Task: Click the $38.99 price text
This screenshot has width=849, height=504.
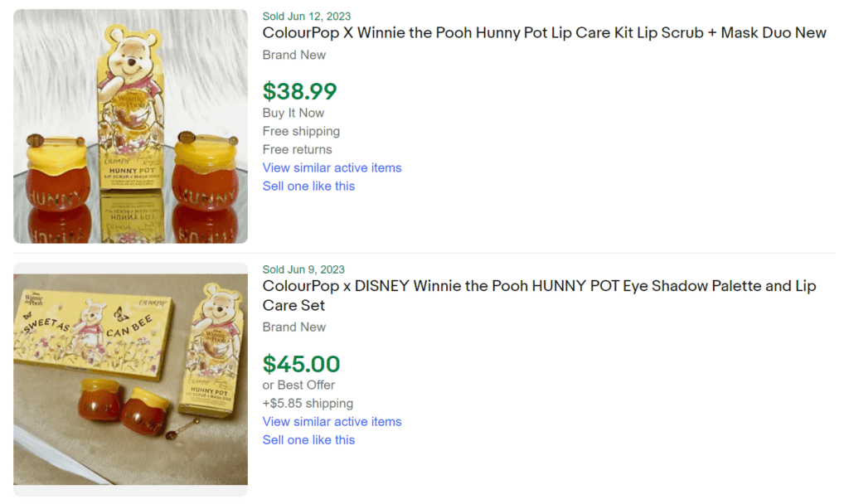Action: point(300,91)
